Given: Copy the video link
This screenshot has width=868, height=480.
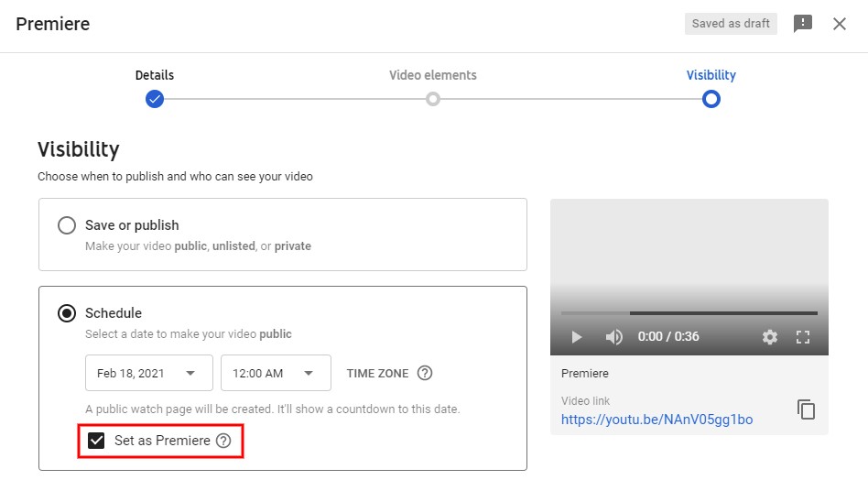Looking at the screenshot, I should coord(806,409).
